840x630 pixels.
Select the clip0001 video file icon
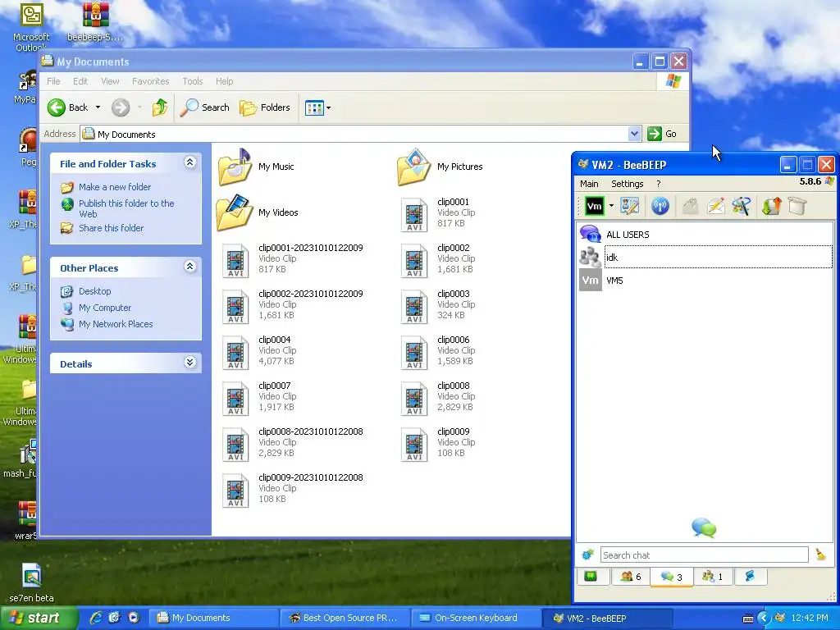point(414,214)
